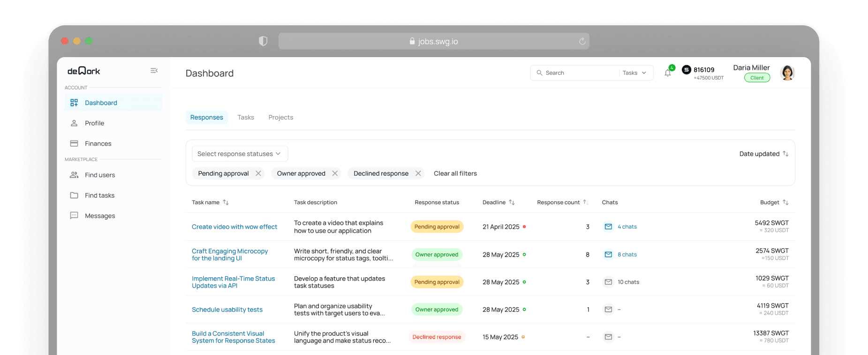868x355 pixels.
Task: Reload the page in the browser
Action: pos(582,41)
